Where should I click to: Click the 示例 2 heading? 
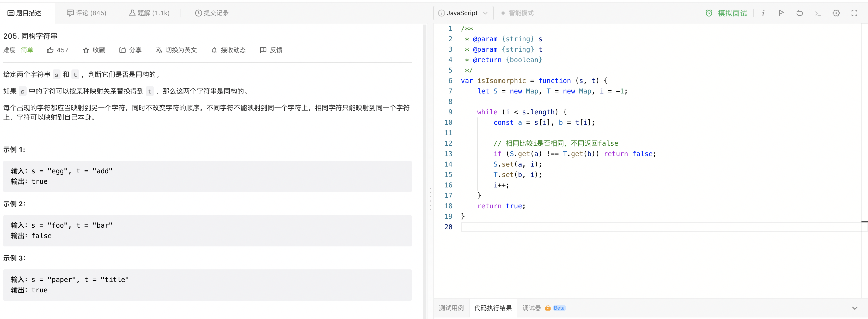click(x=15, y=204)
